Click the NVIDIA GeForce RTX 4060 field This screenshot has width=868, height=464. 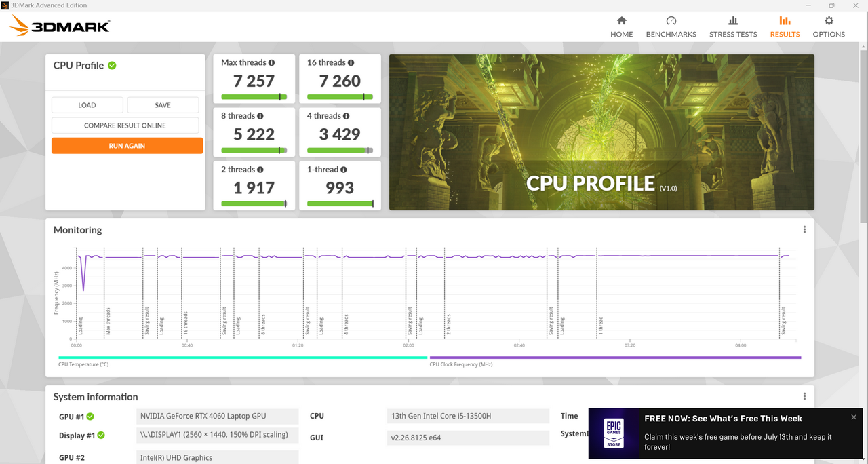click(217, 416)
